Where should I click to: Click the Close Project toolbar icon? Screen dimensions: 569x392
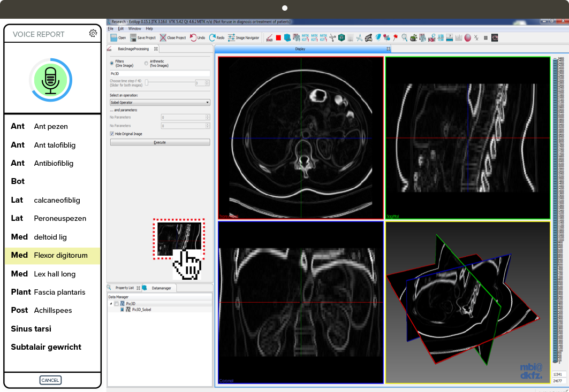(163, 37)
